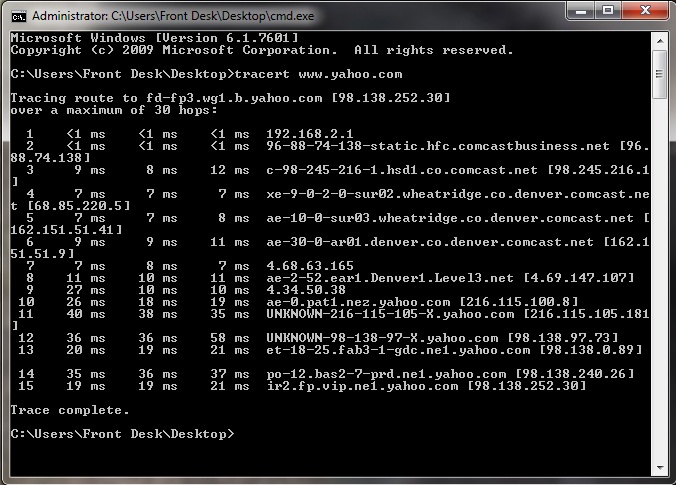The width and height of the screenshot is (676, 485).
Task: Click xe-9-0-2-0-sur02.wheatridge hostname on hop 4
Action: pos(458,194)
